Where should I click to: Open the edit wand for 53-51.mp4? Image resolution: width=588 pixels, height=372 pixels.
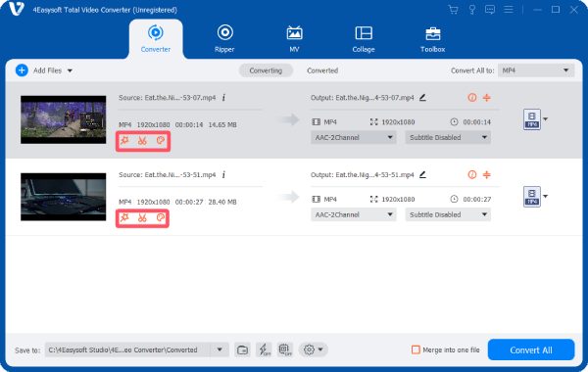[x=124, y=217]
